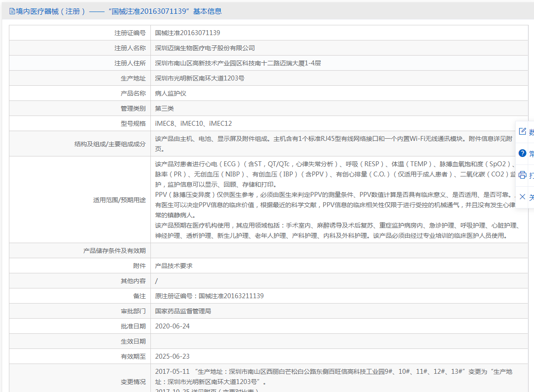Click the intended-use paragraph starting 该产品对患者进行心电
This screenshot has height=392, width=534.
pos(336,174)
